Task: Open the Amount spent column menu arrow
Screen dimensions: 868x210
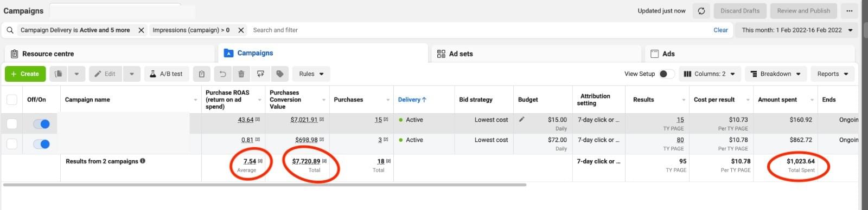Action: tap(812, 100)
